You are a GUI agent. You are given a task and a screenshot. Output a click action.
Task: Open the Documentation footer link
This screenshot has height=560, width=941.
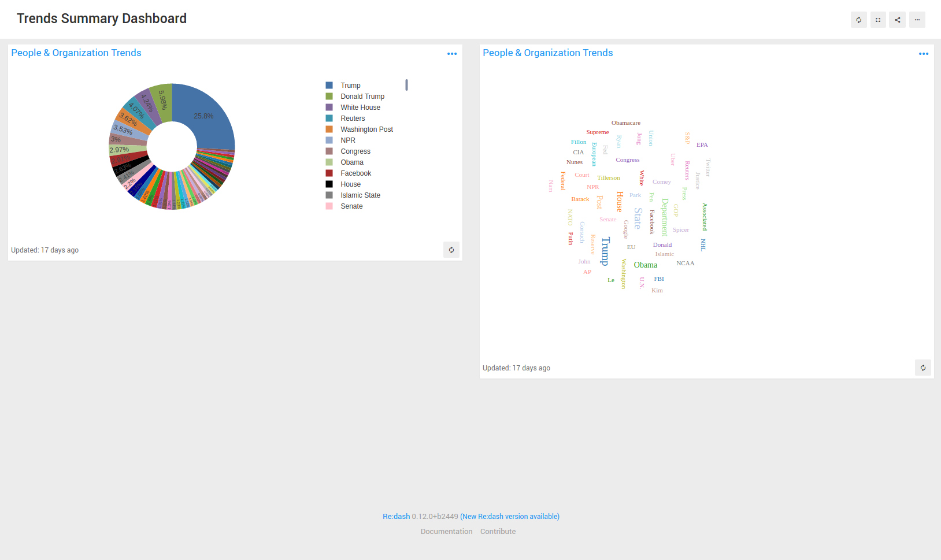click(447, 532)
